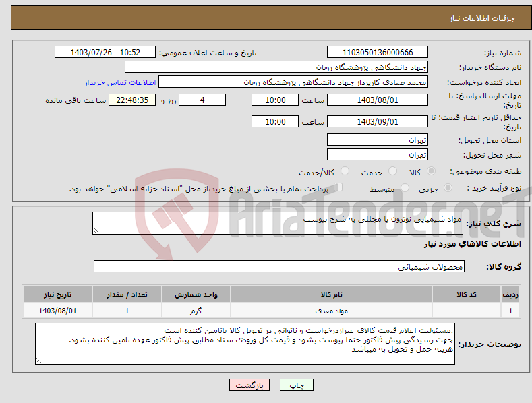Click the 1403/08/01 need date cell in table

coord(58,311)
